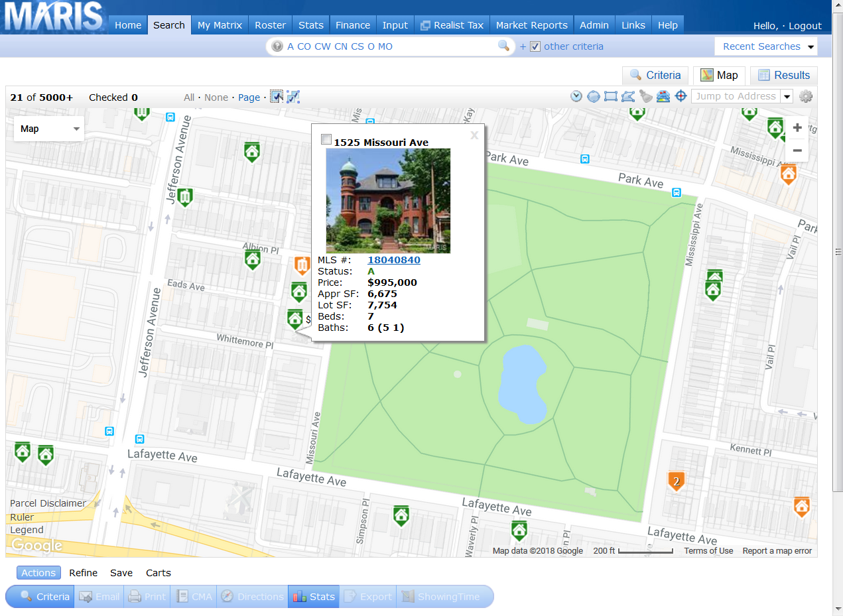Open the Map type dropdown
The height and width of the screenshot is (616, 843).
pos(49,129)
